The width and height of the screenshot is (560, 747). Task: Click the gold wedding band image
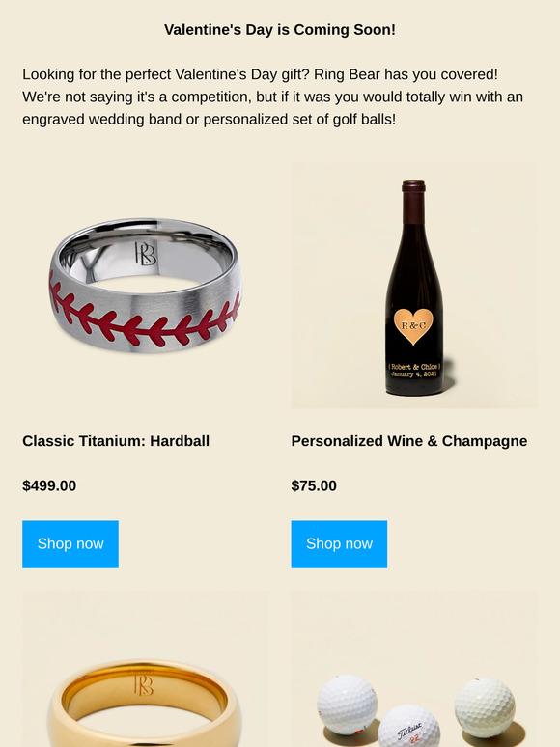(x=145, y=669)
